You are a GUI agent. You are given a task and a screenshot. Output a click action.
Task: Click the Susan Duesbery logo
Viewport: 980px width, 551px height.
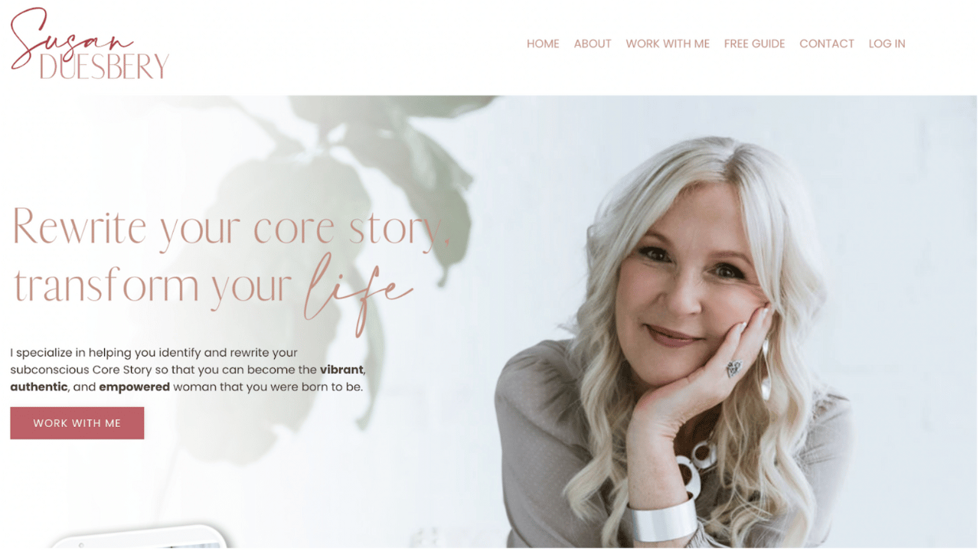pos(90,44)
